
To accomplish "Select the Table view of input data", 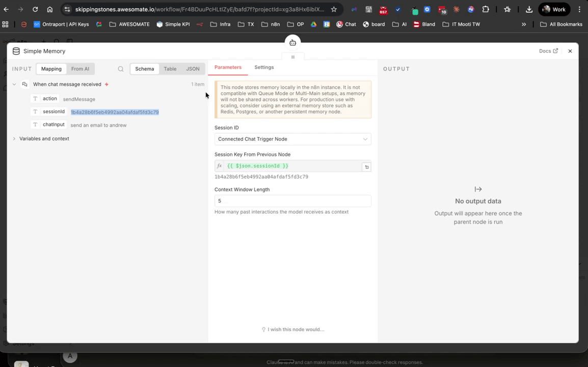I will tap(170, 68).
